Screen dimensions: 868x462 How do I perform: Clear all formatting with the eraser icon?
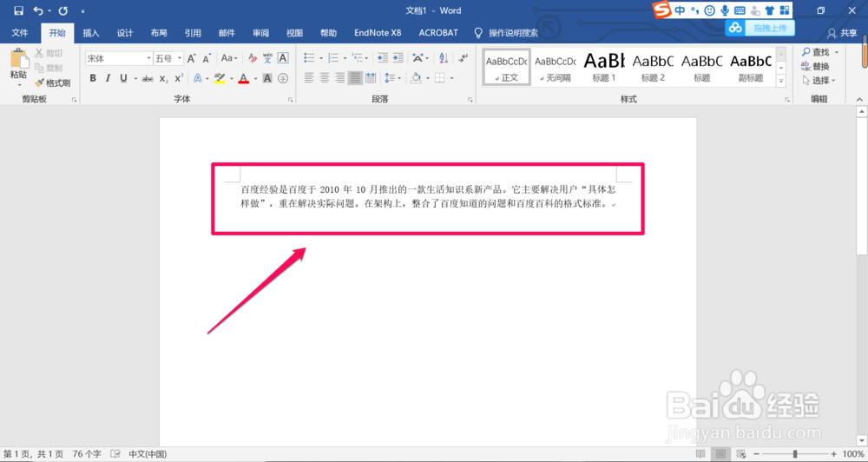[x=253, y=58]
